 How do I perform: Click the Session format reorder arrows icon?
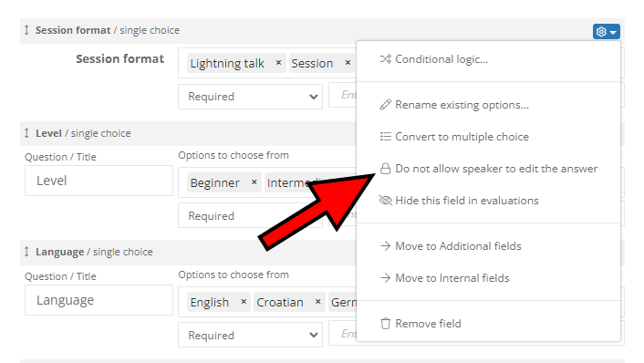[26, 30]
